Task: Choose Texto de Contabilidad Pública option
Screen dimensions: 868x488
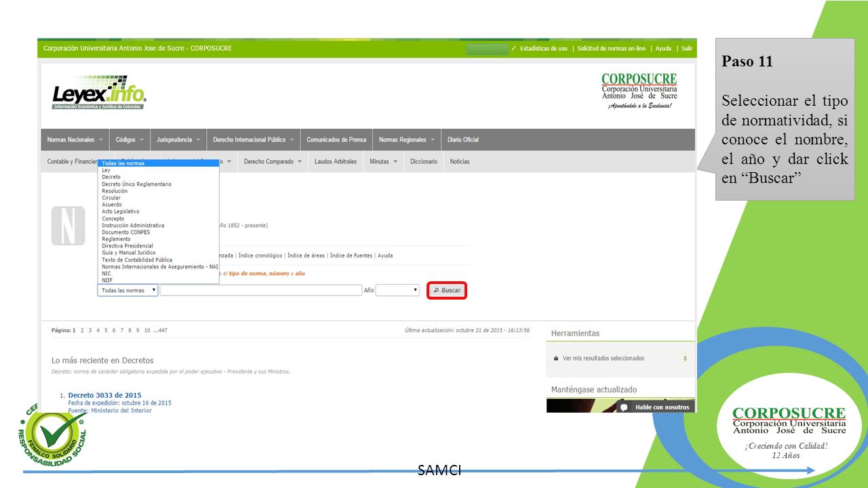Action: 158,260
